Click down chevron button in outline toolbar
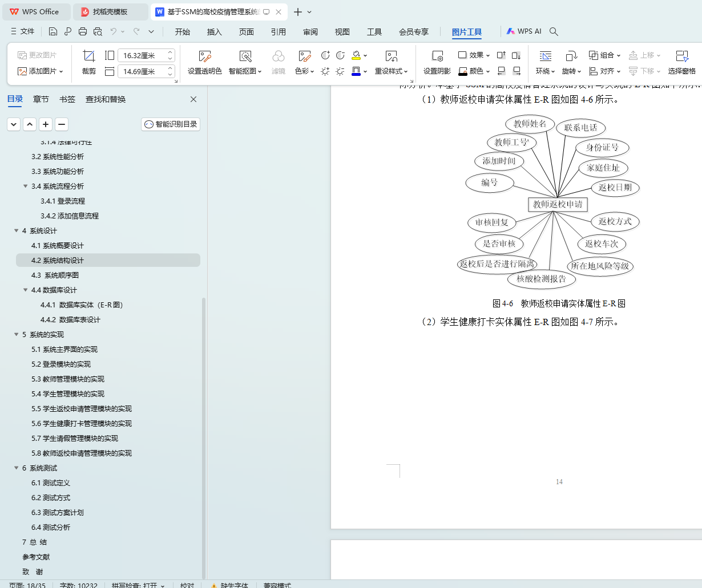This screenshot has width=702, height=588. click(x=14, y=124)
